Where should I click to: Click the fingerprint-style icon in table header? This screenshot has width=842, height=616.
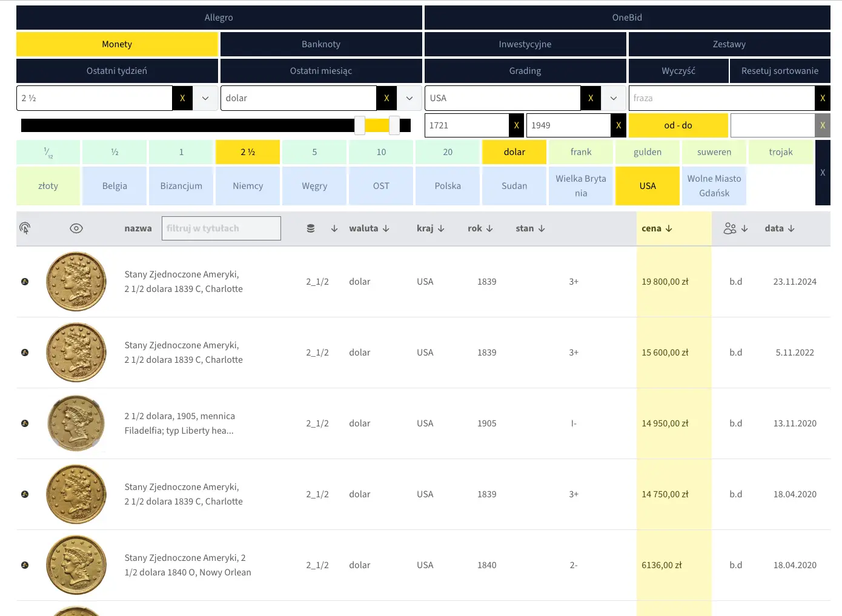pos(25,228)
